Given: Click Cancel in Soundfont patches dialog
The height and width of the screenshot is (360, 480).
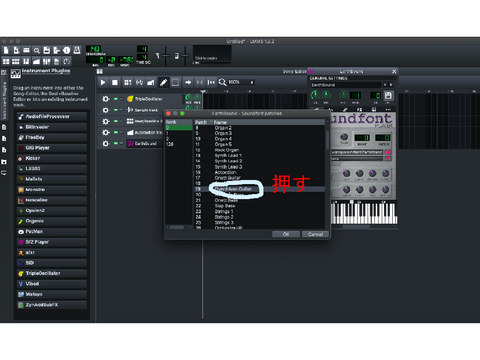Looking at the screenshot, I should 315,234.
